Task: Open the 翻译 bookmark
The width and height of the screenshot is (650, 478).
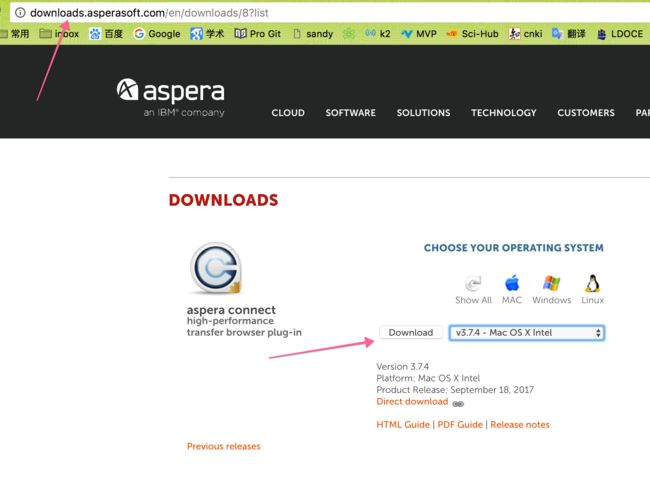Action: coord(569,34)
